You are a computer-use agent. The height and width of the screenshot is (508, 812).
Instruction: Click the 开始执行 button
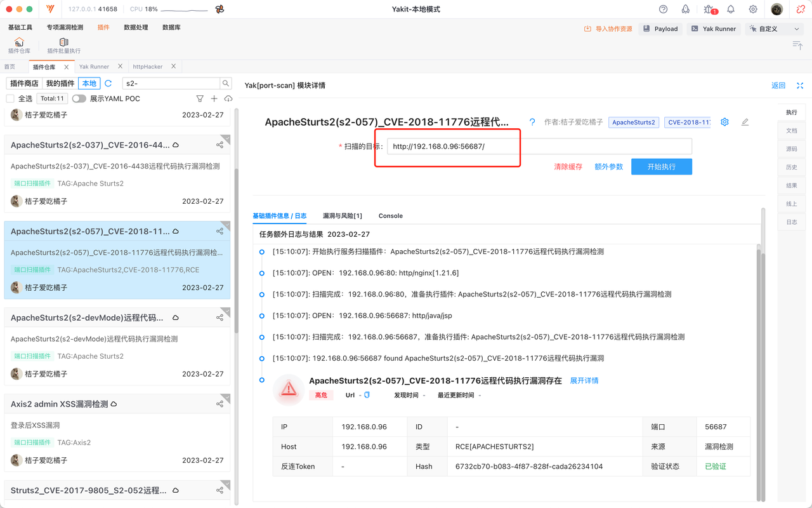click(662, 166)
